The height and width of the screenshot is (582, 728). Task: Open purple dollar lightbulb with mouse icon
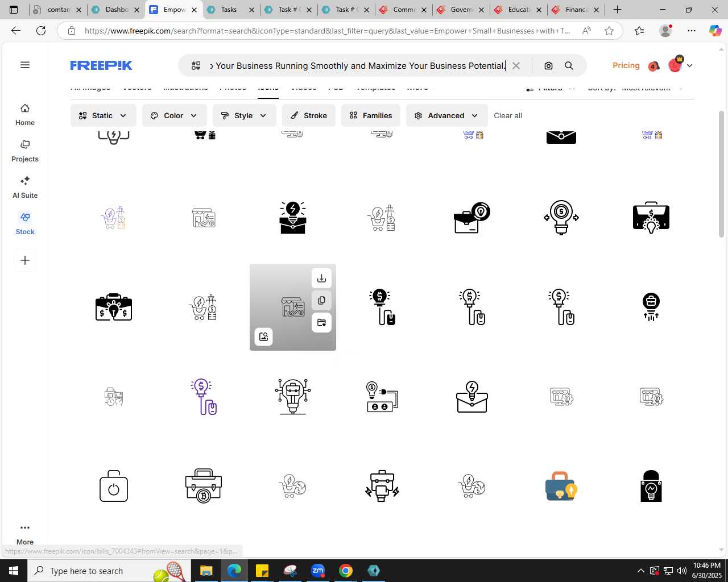pos(204,397)
